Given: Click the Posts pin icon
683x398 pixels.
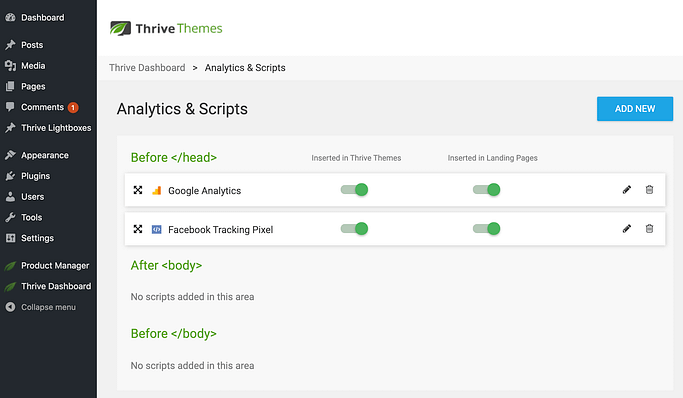Looking at the screenshot, I should coord(10,45).
